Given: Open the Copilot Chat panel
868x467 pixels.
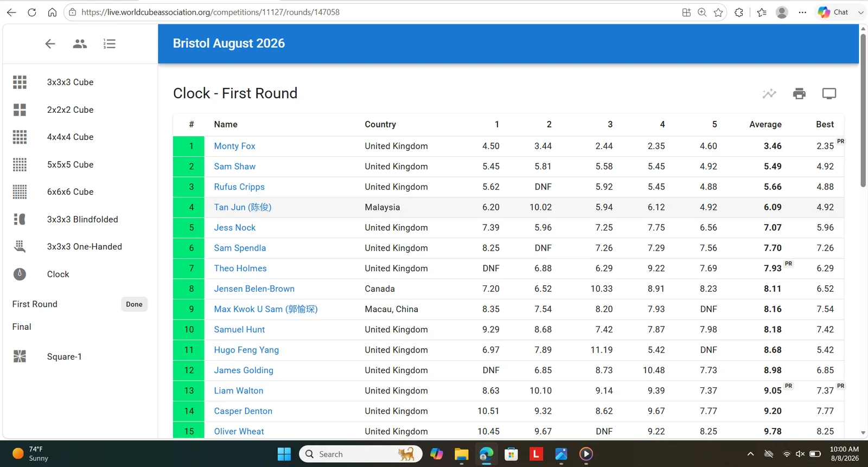Looking at the screenshot, I should [x=833, y=12].
